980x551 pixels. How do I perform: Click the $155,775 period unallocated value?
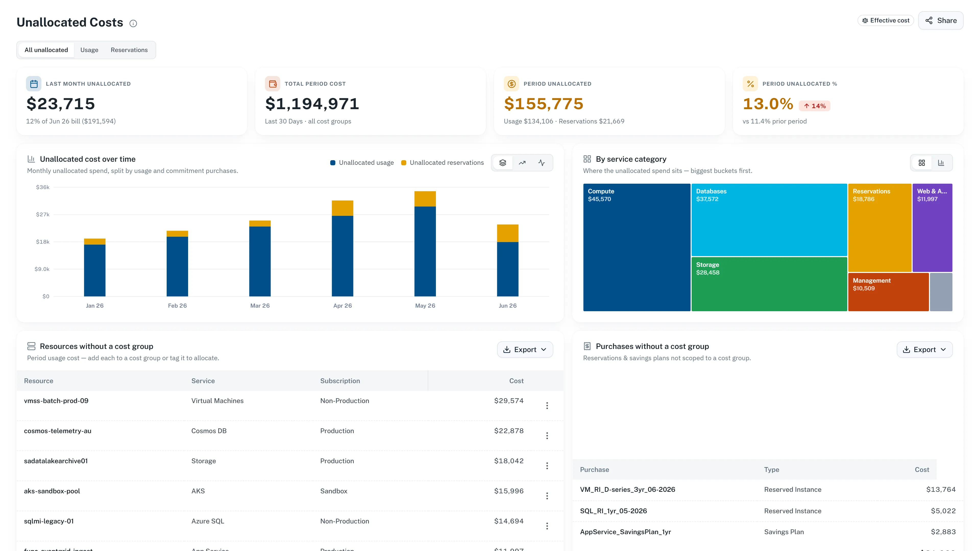pos(543,104)
